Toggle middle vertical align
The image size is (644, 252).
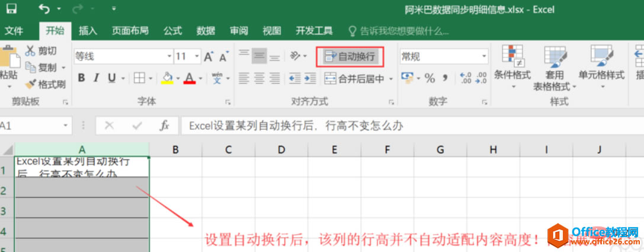(x=259, y=56)
